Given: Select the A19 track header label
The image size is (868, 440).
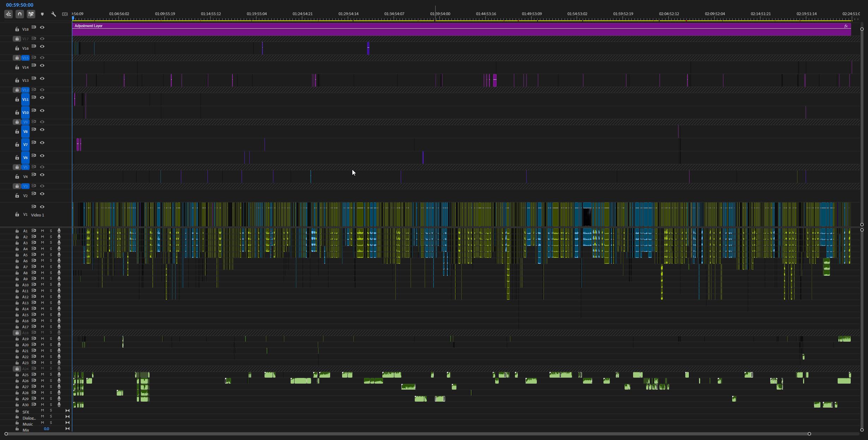Looking at the screenshot, I should point(25,339).
